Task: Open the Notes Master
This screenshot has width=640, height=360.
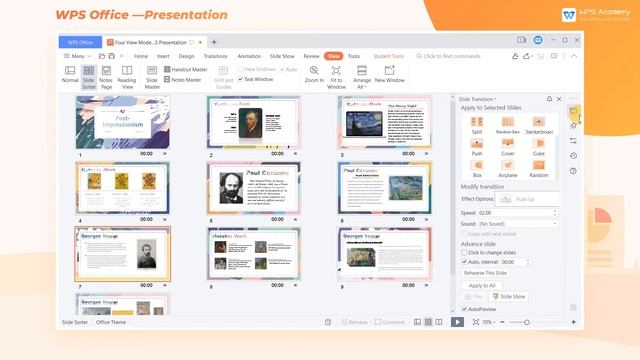Action: (183, 80)
